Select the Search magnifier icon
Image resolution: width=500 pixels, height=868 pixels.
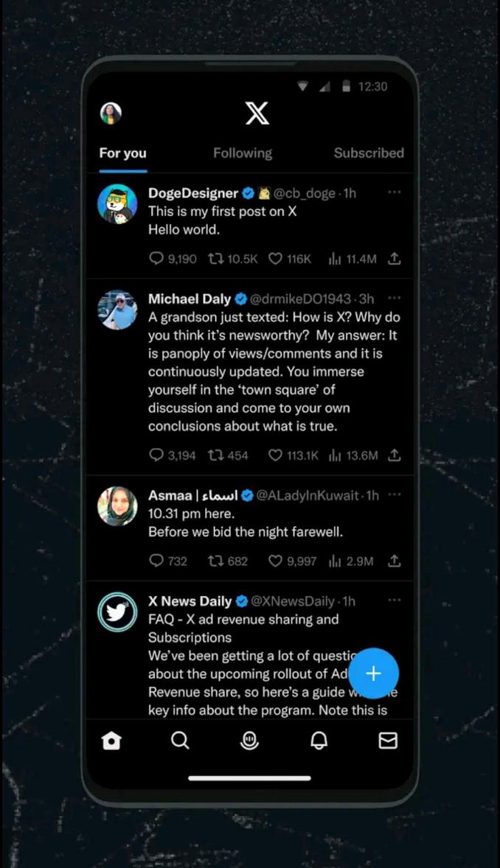click(x=180, y=741)
